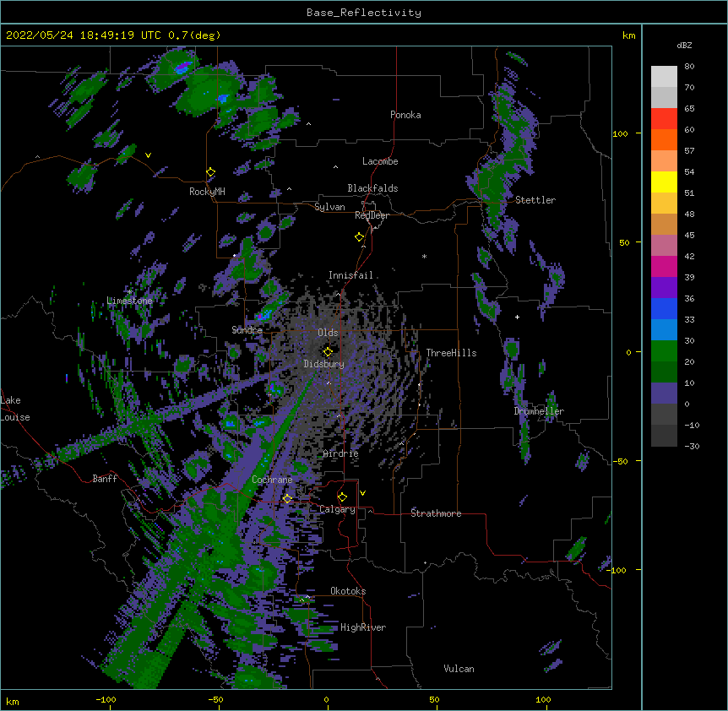The image size is (728, 711).
Task: Click the Banff town label
Action: click(105, 479)
